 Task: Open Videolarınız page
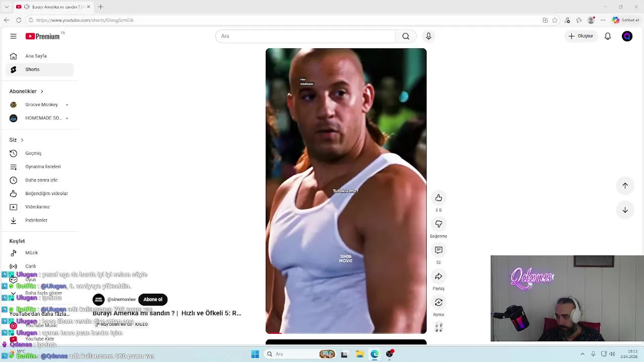click(x=39, y=207)
